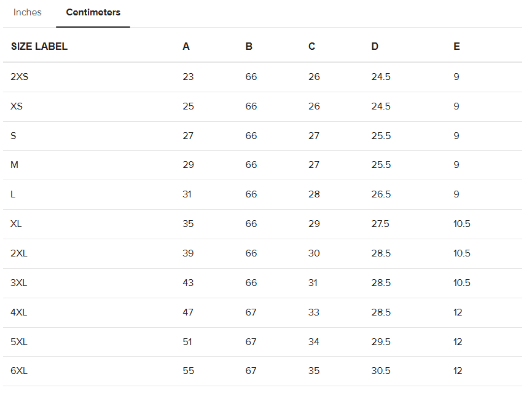Select the 2XS size row label
This screenshot has width=532, height=401.
point(20,77)
